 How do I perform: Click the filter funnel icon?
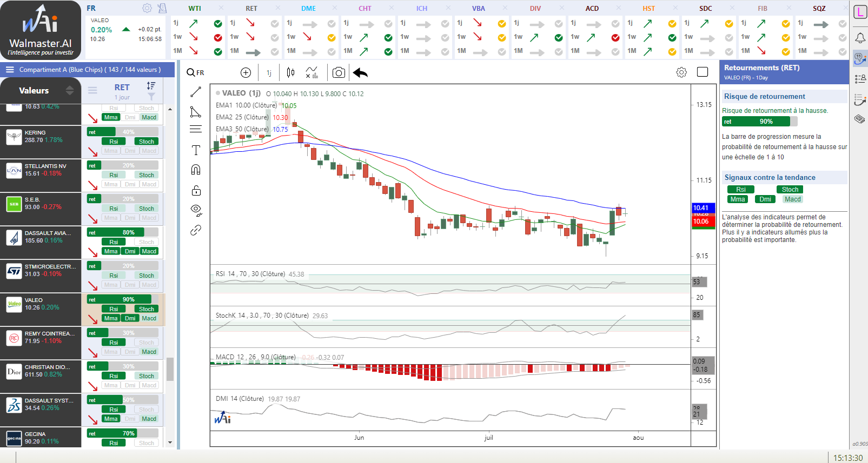[x=151, y=97]
